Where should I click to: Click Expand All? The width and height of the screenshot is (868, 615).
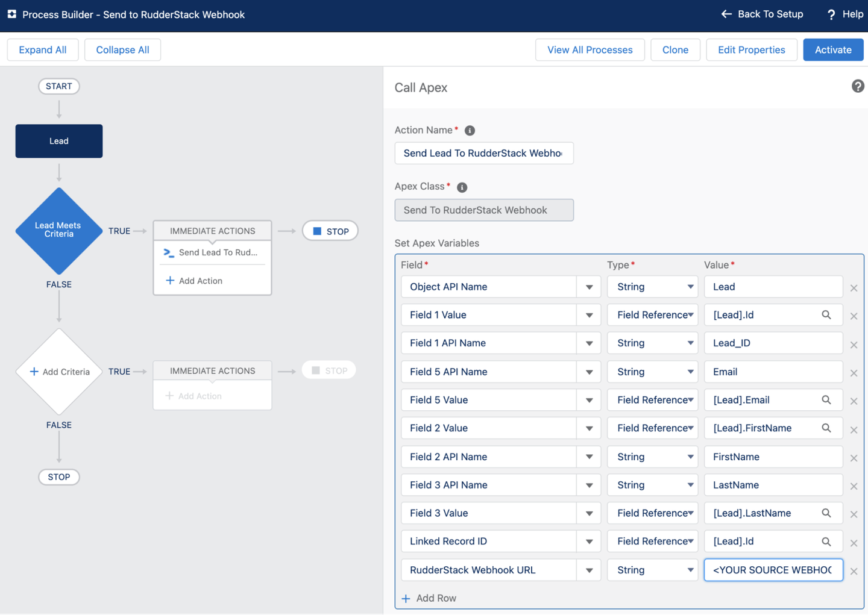click(43, 49)
